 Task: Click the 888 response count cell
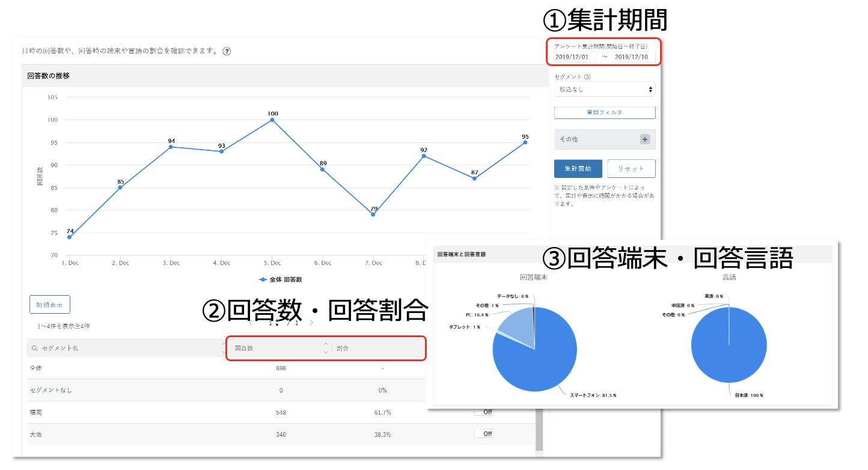[x=281, y=368]
